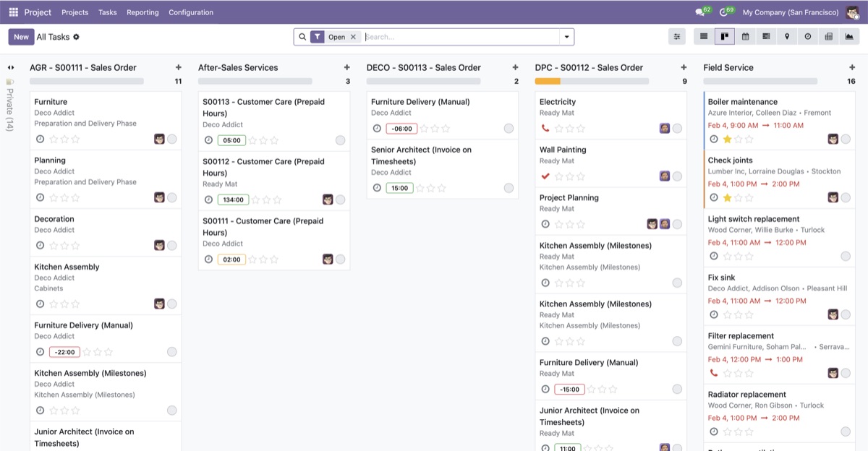
Task: Switch to the map view
Action: pos(787,37)
